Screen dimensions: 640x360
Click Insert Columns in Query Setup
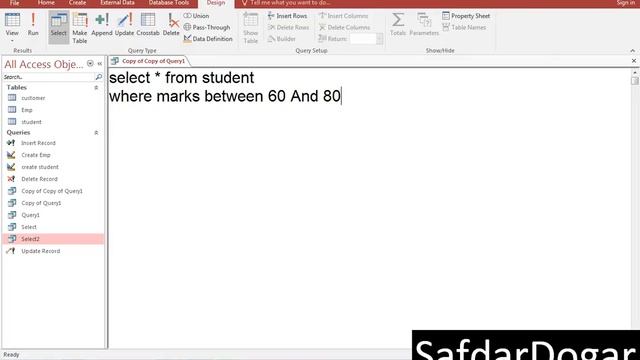[x=343, y=16]
